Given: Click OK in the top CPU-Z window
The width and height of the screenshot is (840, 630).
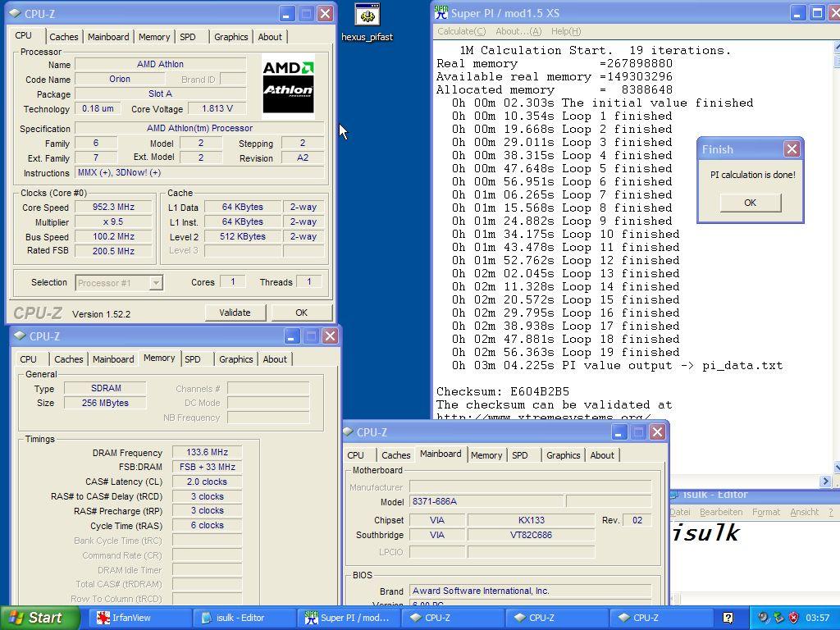Looking at the screenshot, I should coord(302,313).
